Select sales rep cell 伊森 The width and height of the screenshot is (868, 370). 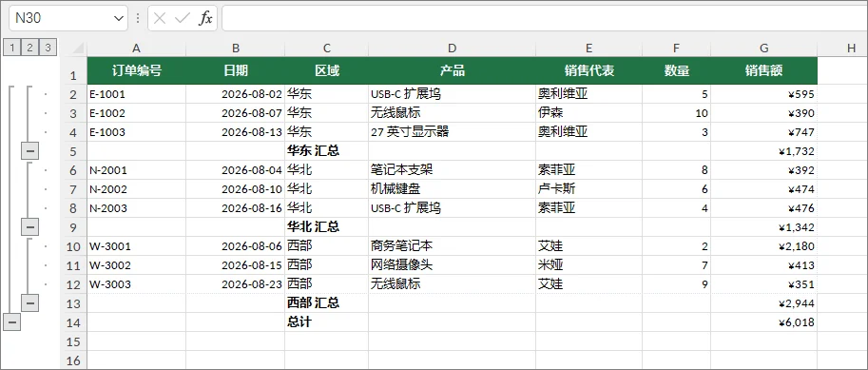(x=588, y=113)
